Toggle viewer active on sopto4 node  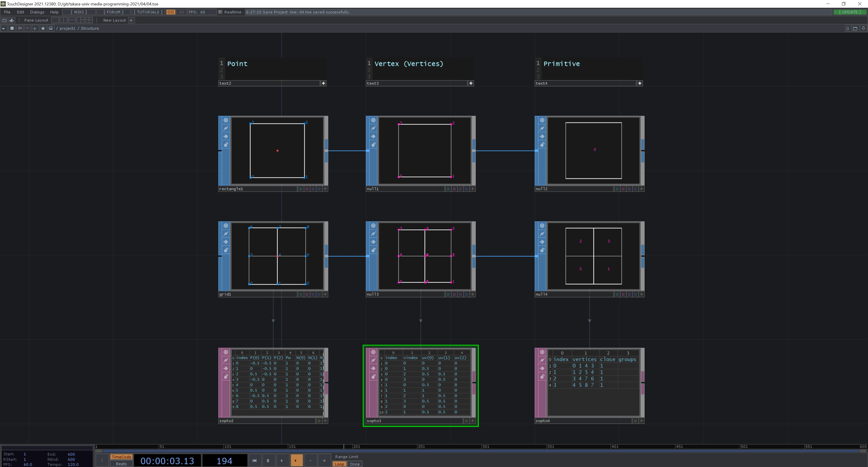pos(542,352)
